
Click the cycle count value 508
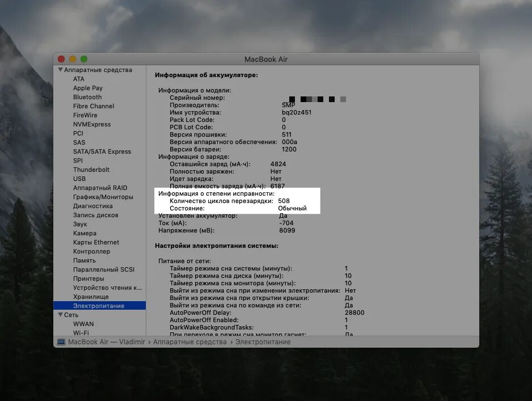pos(284,201)
